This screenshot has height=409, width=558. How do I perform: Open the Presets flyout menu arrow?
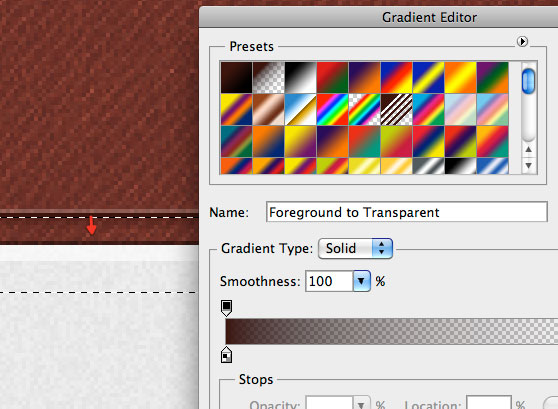click(522, 42)
